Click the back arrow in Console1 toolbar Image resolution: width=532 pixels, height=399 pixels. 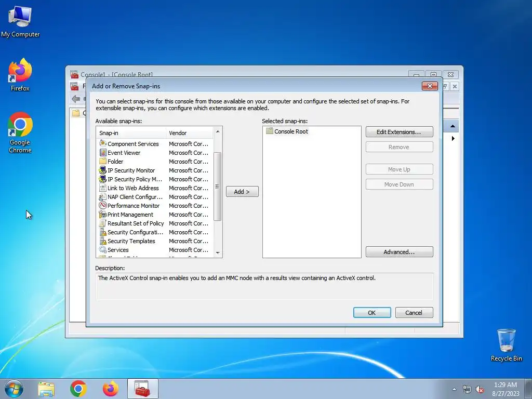click(76, 99)
